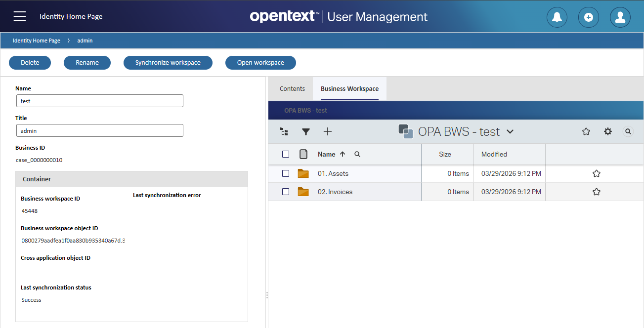
Task: Click the panel splitter handle
Action: coord(267,295)
